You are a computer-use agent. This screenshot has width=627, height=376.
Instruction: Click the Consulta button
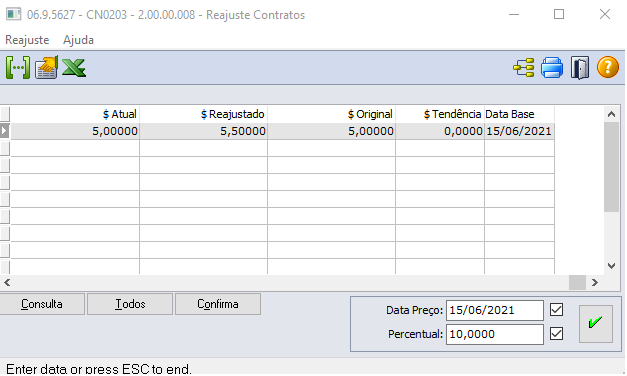point(42,304)
